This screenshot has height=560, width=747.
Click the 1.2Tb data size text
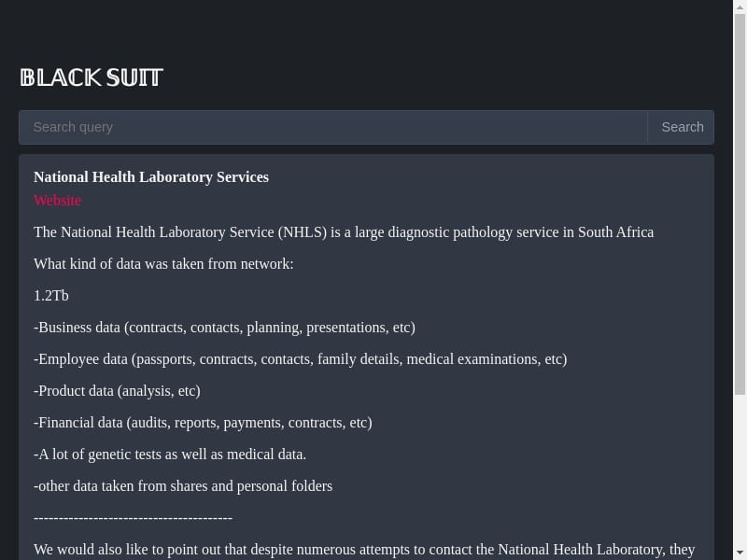pos(51,296)
